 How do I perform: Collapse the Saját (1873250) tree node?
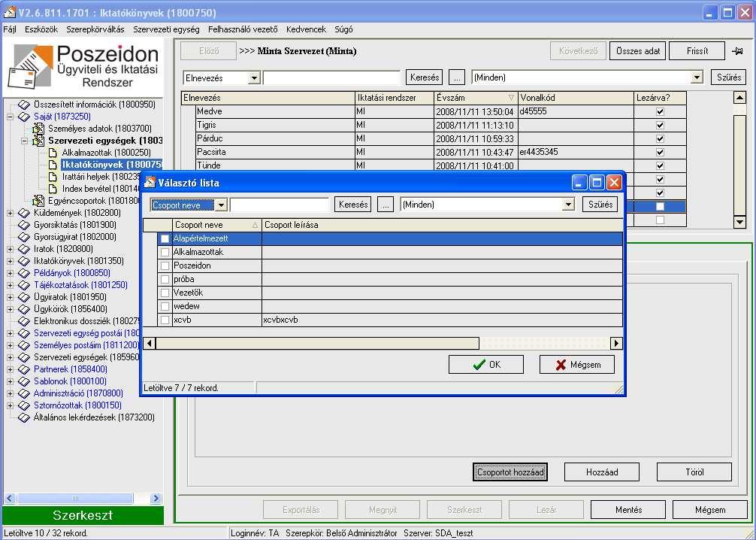point(10,117)
